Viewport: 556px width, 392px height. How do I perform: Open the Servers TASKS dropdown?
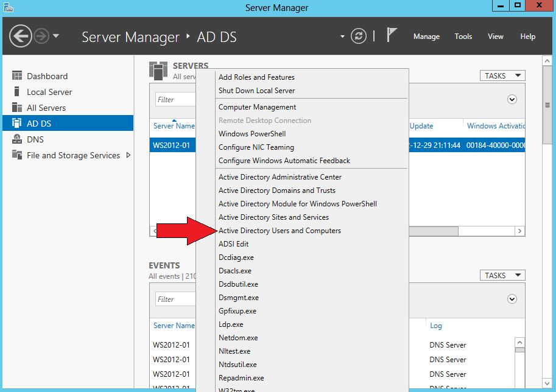(x=502, y=75)
